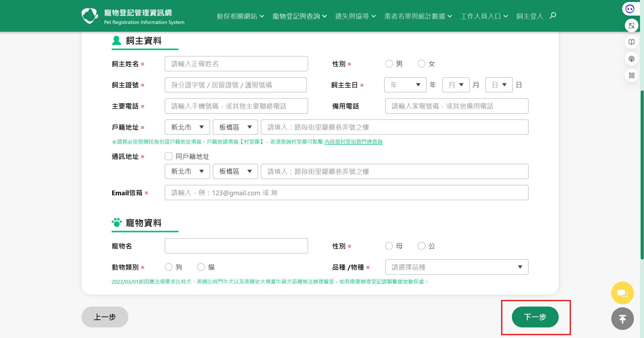
Task: Select the broadcast/podcast icon in sidebar
Action: click(x=631, y=59)
